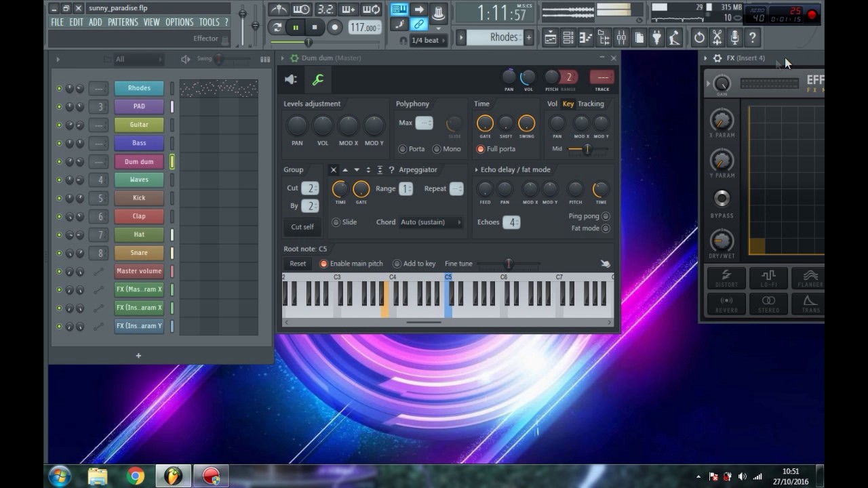Click the Cut self button

302,227
